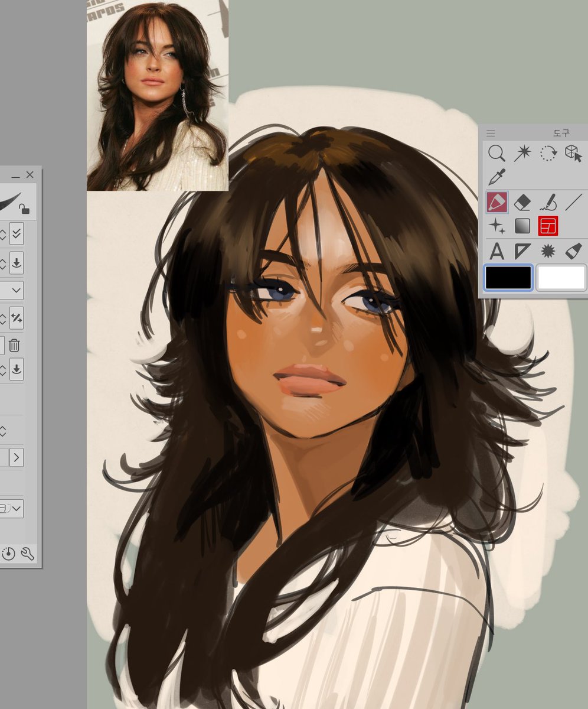Close the left sub tool panel
588x709 pixels.
point(30,175)
